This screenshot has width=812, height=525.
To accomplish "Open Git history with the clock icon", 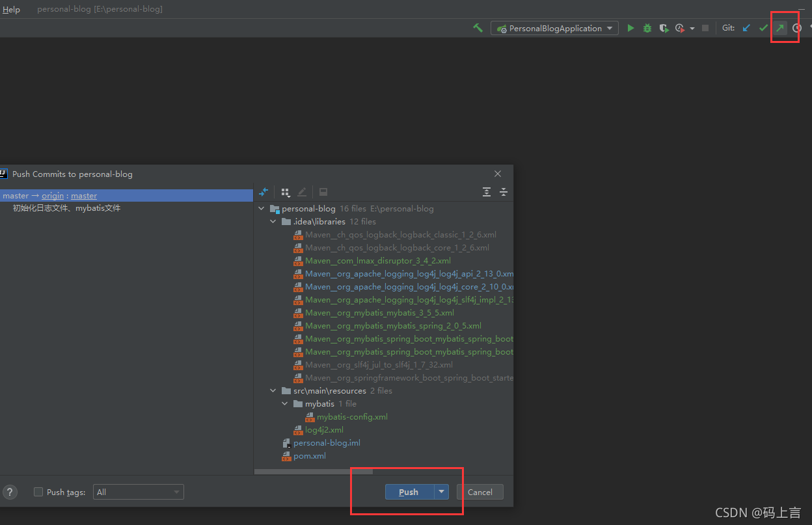I will [797, 28].
